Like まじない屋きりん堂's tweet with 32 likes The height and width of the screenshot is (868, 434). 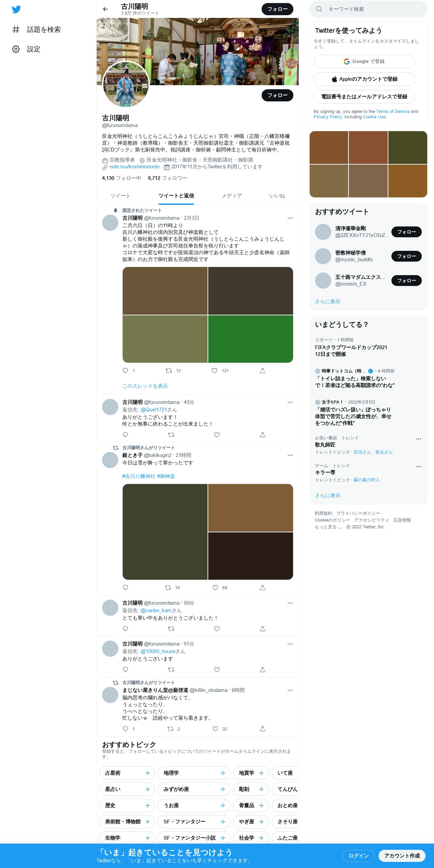point(215,729)
